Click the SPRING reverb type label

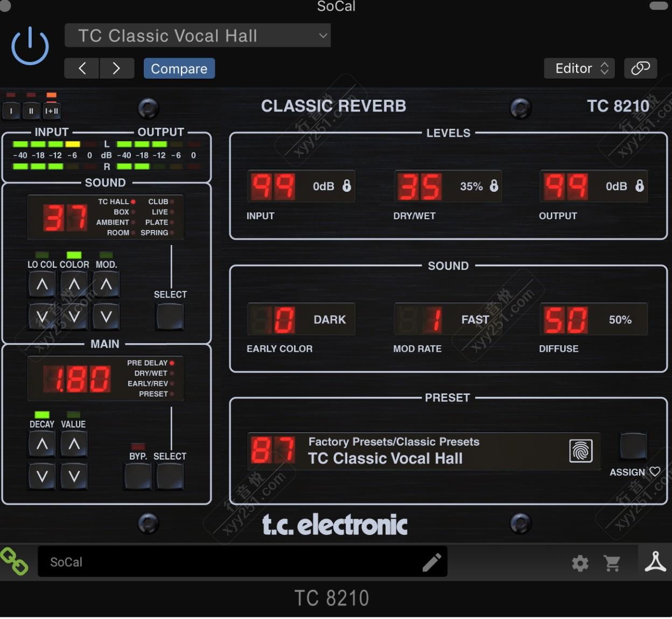[x=155, y=232]
